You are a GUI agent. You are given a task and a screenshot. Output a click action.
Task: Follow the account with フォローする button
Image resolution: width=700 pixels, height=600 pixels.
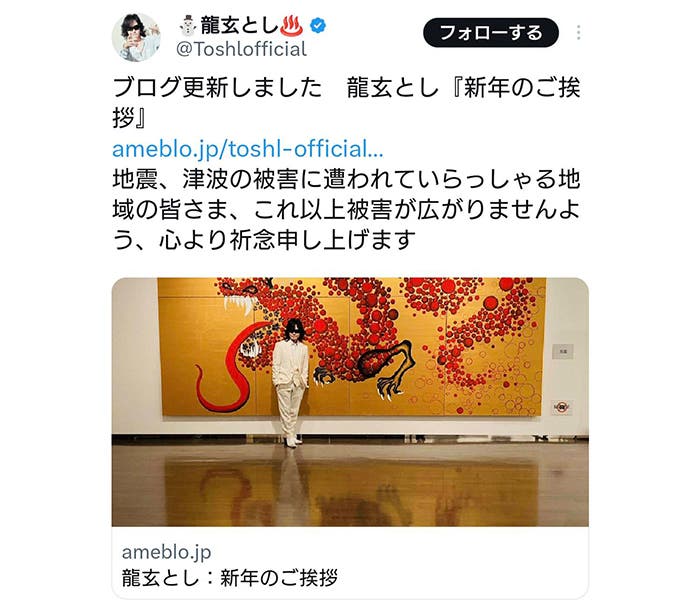tap(491, 33)
